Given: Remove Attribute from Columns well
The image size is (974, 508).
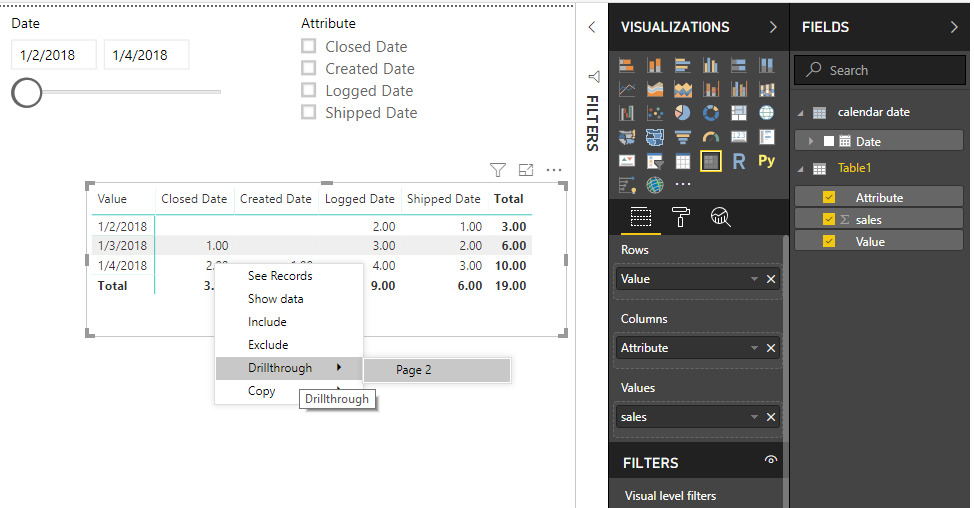Looking at the screenshot, I should 771,348.
